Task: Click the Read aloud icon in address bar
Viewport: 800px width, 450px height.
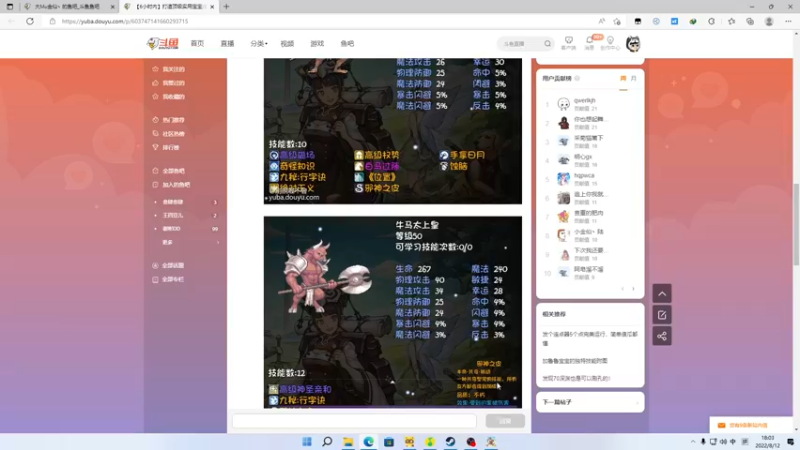Action: click(x=602, y=21)
